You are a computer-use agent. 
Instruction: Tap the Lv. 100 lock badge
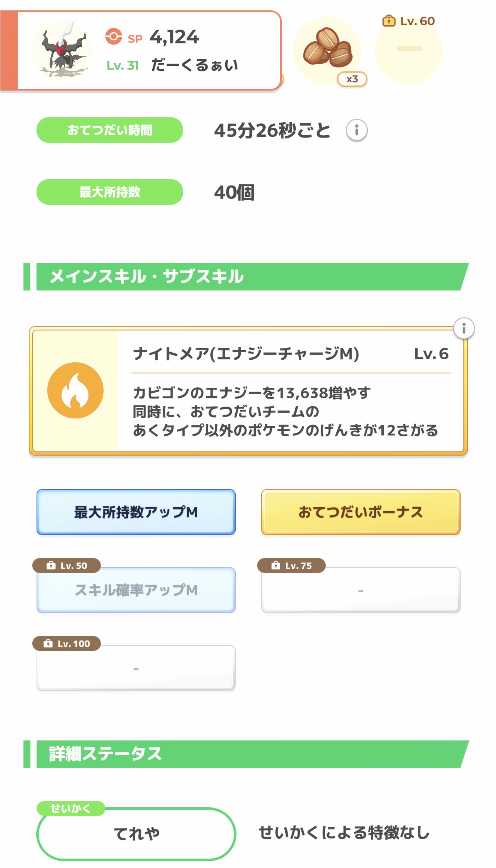point(67,644)
